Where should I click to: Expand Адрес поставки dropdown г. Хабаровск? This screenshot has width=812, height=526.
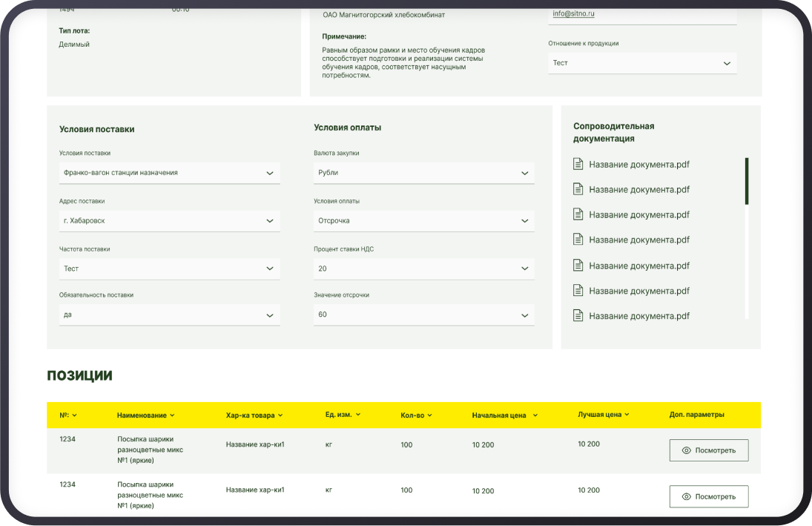tap(169, 221)
